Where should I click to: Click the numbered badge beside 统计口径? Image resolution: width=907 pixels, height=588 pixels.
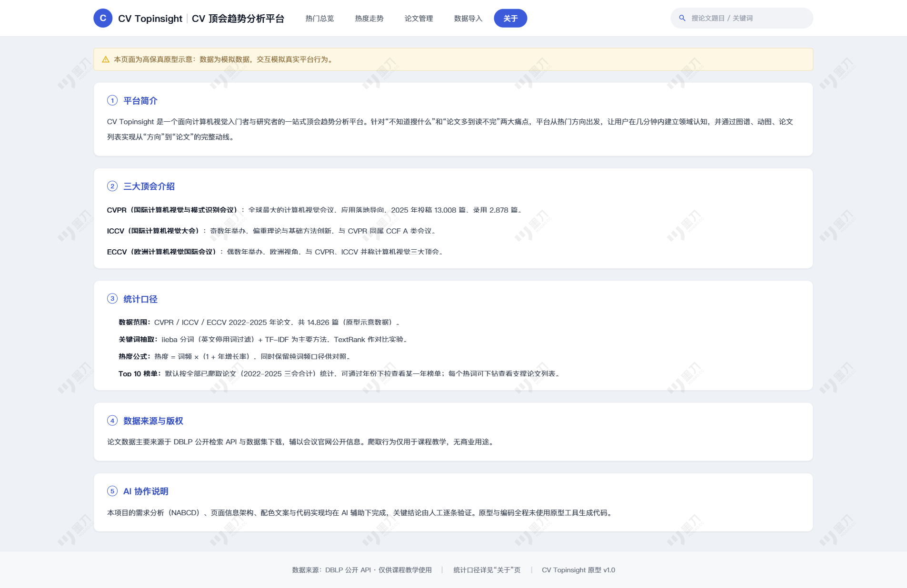[112, 299]
